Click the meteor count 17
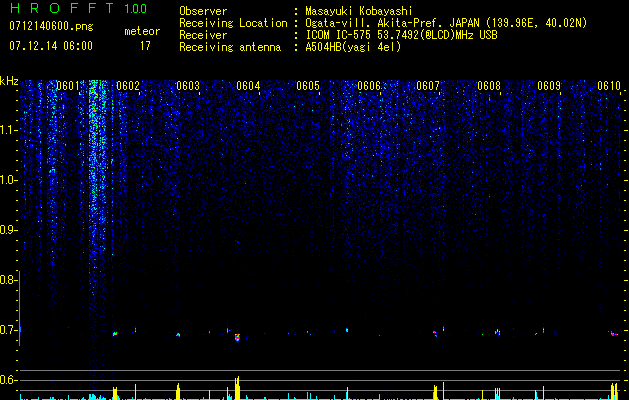 [x=145, y=46]
